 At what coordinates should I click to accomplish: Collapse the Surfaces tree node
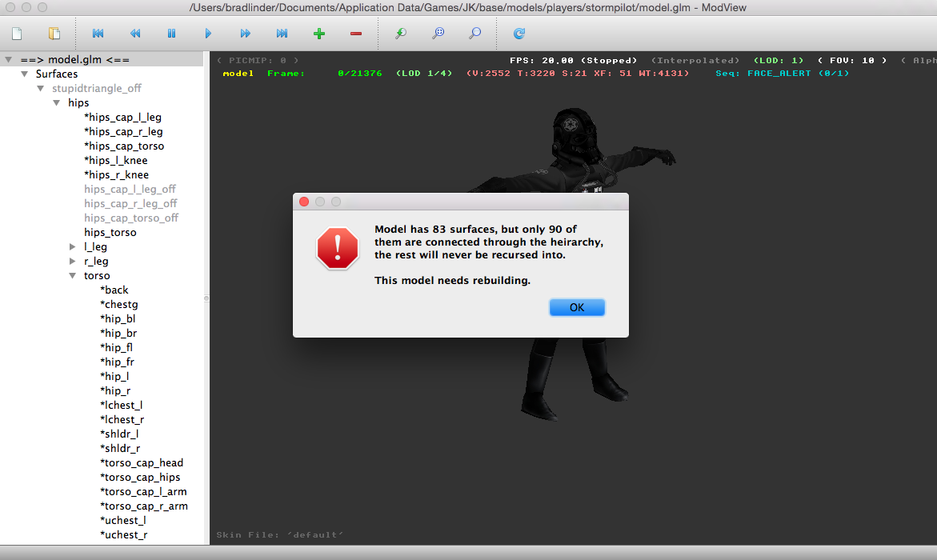(x=25, y=74)
